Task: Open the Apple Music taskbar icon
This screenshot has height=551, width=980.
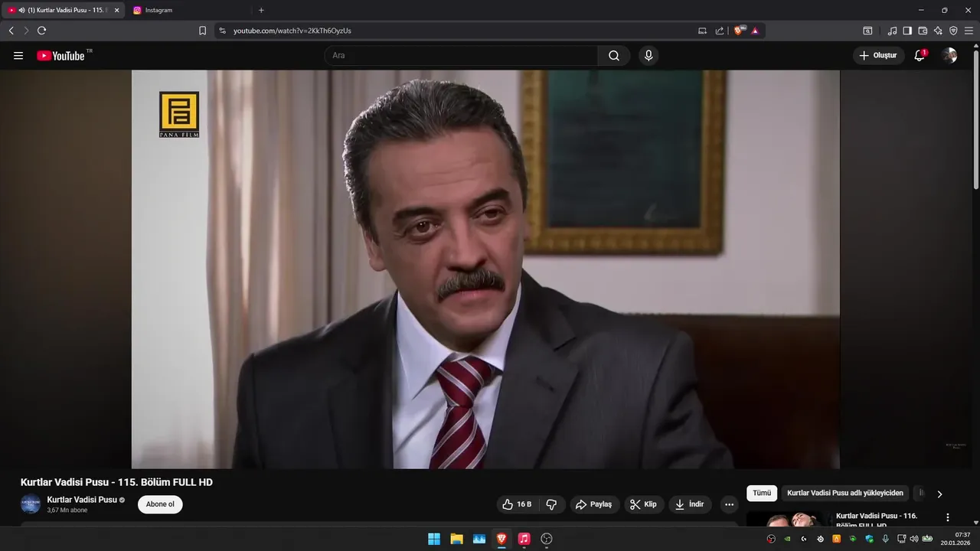Action: pos(524,539)
